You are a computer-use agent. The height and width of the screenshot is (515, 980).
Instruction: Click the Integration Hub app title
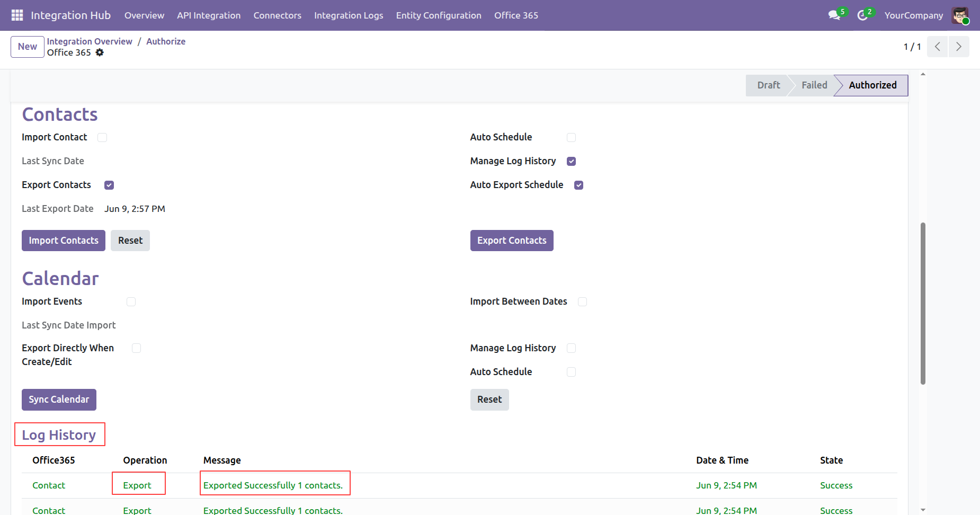click(70, 15)
